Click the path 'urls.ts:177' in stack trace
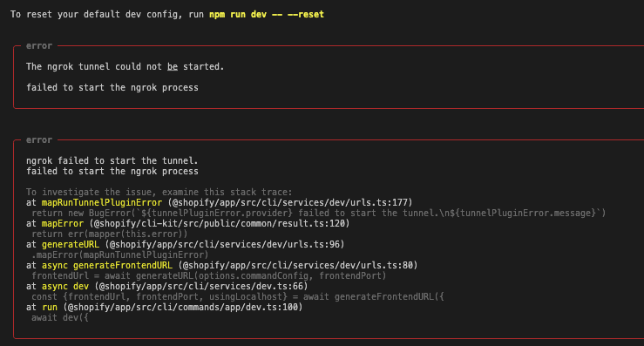The image size is (644, 346). coord(381,202)
